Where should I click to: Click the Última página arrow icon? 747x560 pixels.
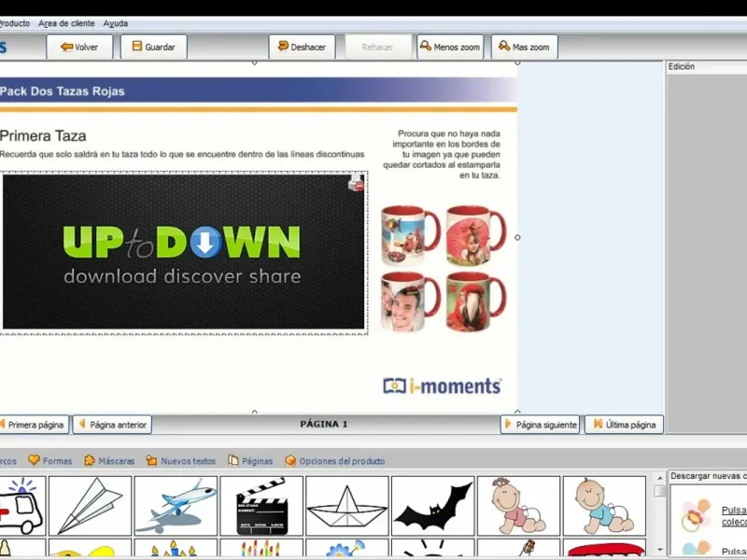click(598, 424)
